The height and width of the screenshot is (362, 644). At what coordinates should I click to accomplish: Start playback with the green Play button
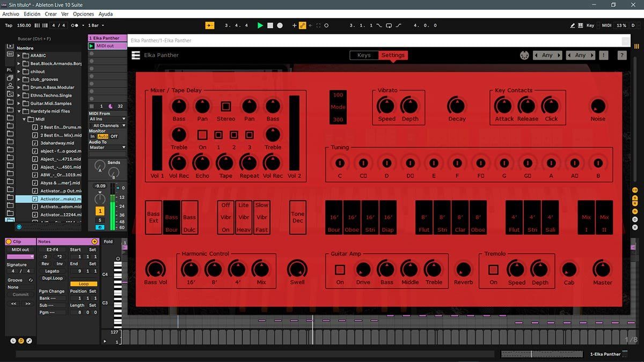[260, 25]
